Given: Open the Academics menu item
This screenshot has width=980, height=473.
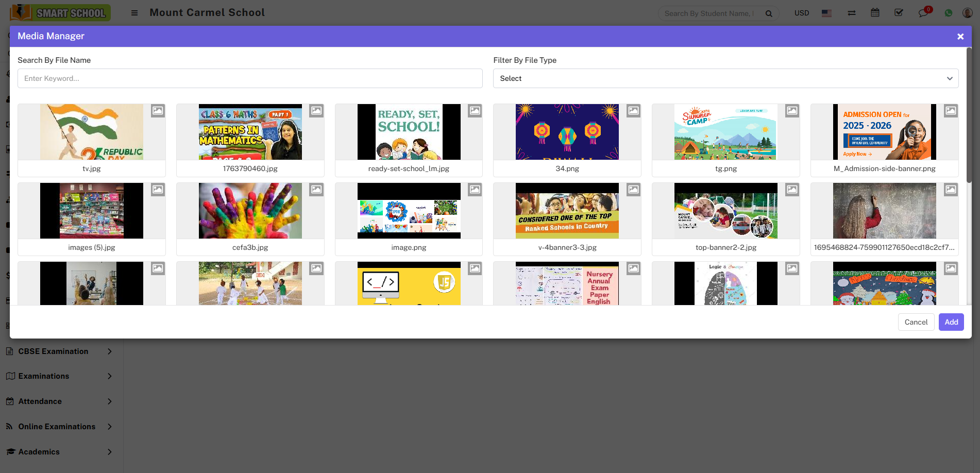Looking at the screenshot, I should (x=59, y=452).
